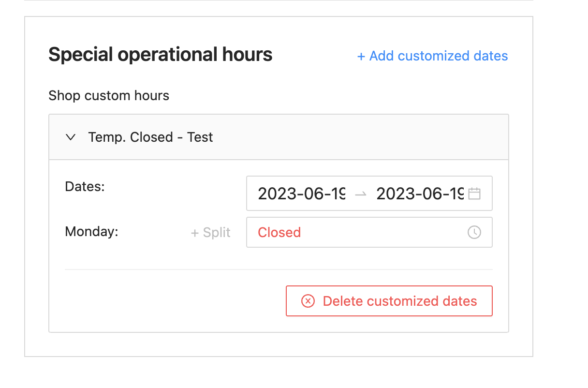Click the Dates: field label
The width and height of the screenshot is (588, 388).
(x=85, y=186)
